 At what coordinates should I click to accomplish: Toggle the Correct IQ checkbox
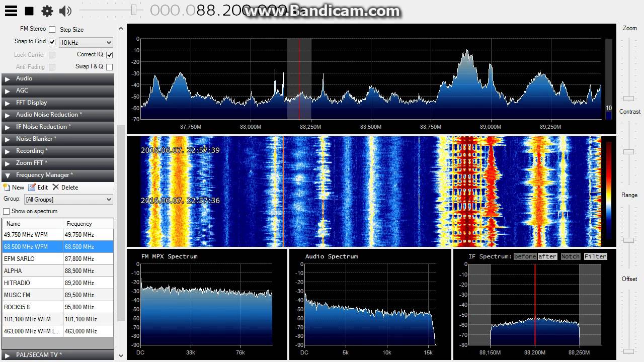point(109,55)
